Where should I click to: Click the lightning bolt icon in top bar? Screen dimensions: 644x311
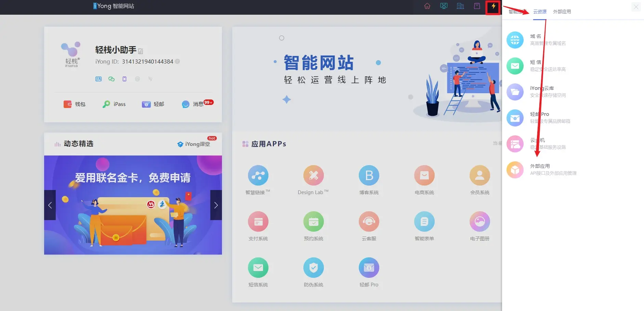tap(493, 6)
